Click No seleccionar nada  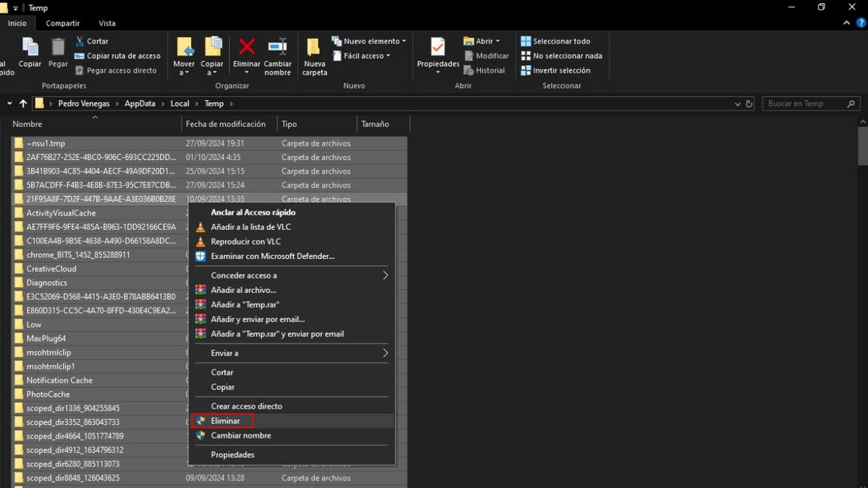tap(562, 56)
